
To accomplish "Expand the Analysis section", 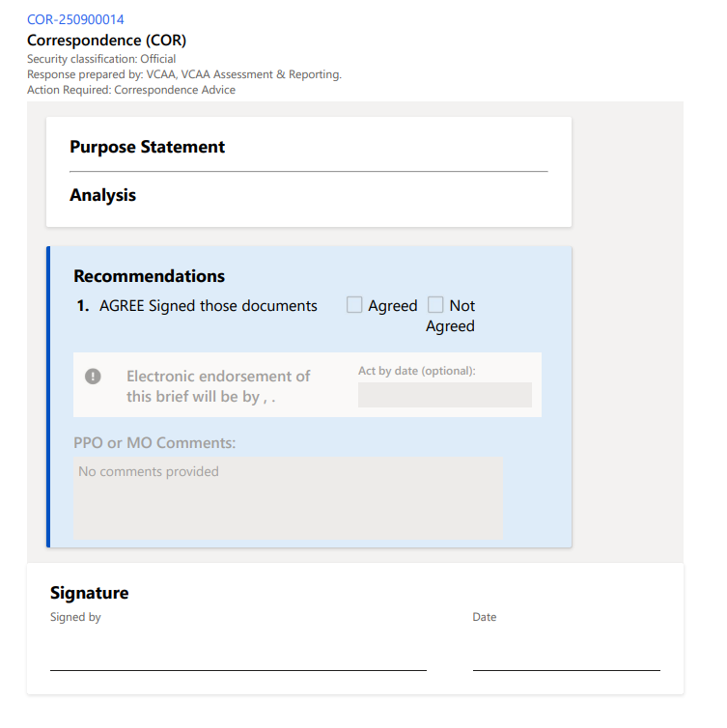I will (x=102, y=195).
